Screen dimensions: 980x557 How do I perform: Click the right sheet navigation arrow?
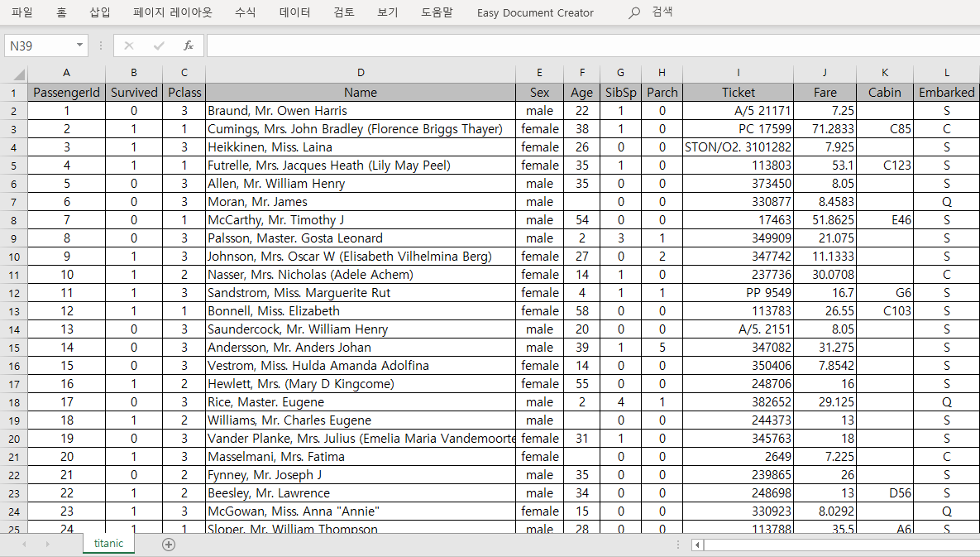48,545
